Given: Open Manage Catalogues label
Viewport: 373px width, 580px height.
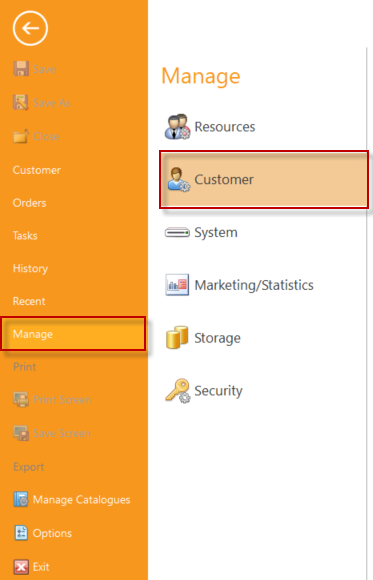Looking at the screenshot, I should tap(81, 500).
